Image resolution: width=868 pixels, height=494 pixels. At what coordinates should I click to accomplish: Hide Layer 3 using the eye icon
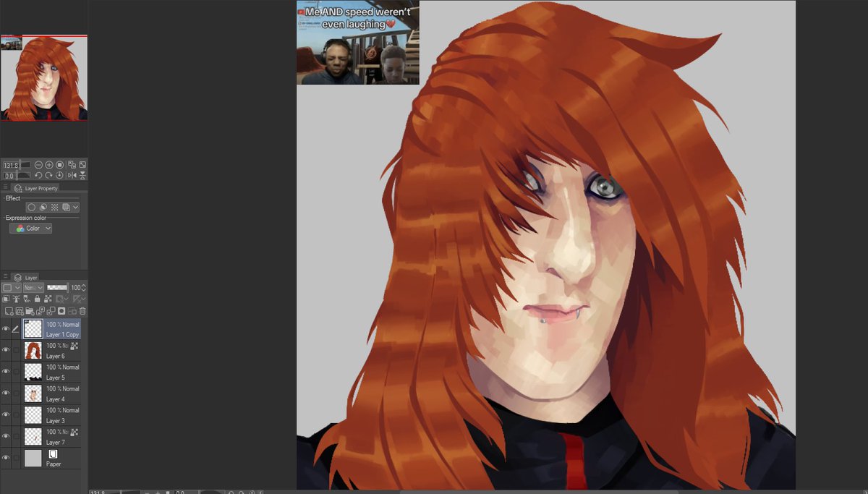6,414
